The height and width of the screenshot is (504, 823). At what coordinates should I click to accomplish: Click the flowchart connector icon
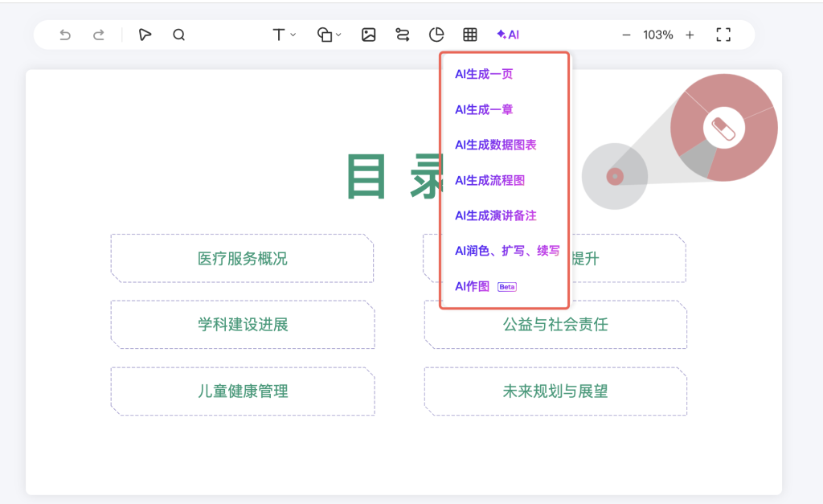pos(403,35)
